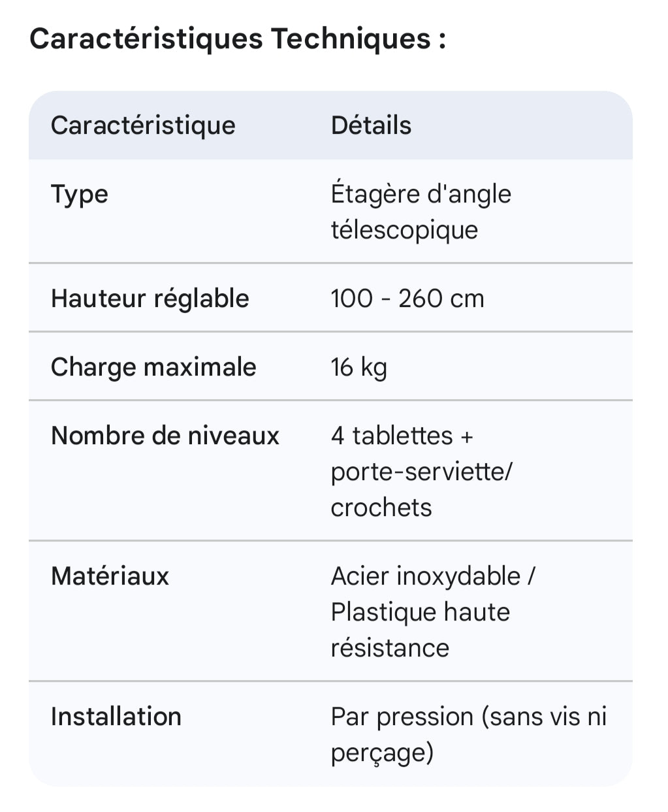Select the "Acier inoxydable /" text
The width and height of the screenshot is (668, 812).
(433, 576)
